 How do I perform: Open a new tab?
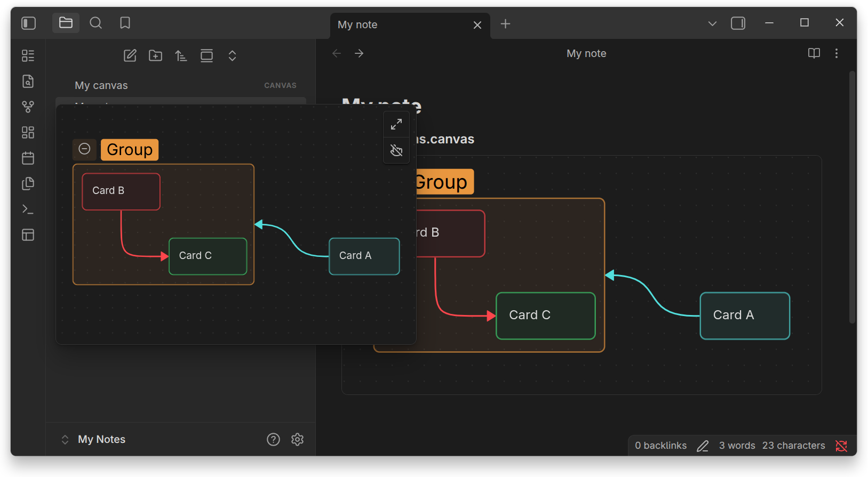coord(505,24)
